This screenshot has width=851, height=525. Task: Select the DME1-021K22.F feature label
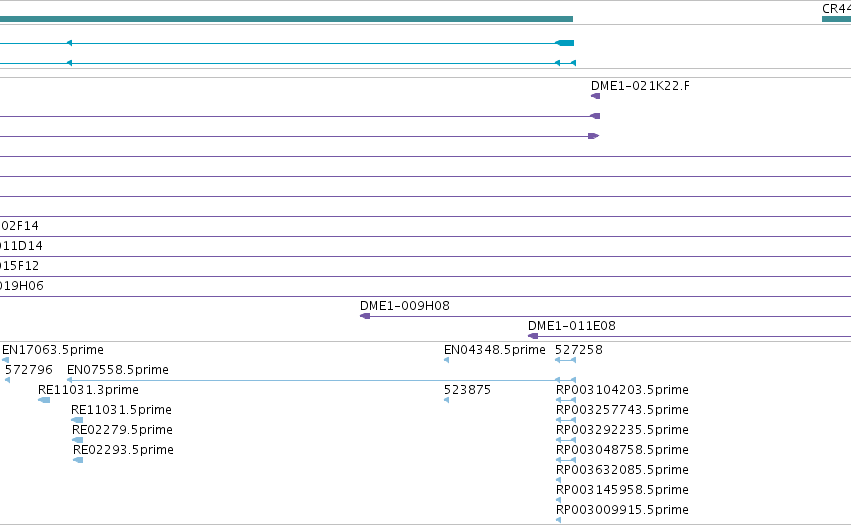(640, 86)
